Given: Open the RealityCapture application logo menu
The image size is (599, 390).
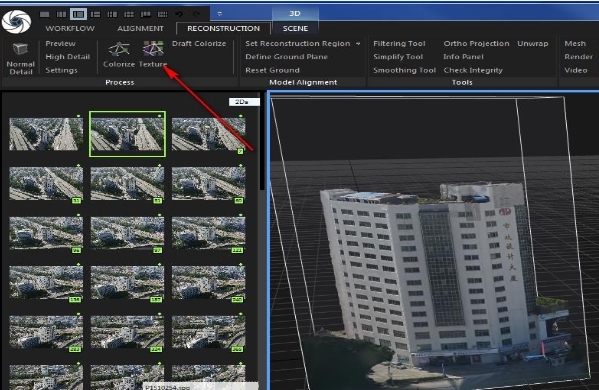Looking at the screenshot, I should (x=16, y=21).
